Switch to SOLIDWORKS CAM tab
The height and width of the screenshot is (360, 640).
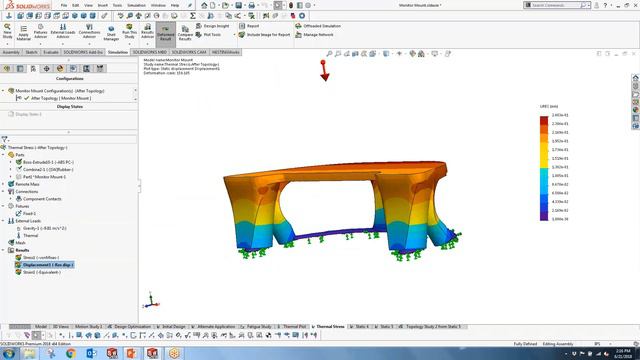click(x=189, y=52)
